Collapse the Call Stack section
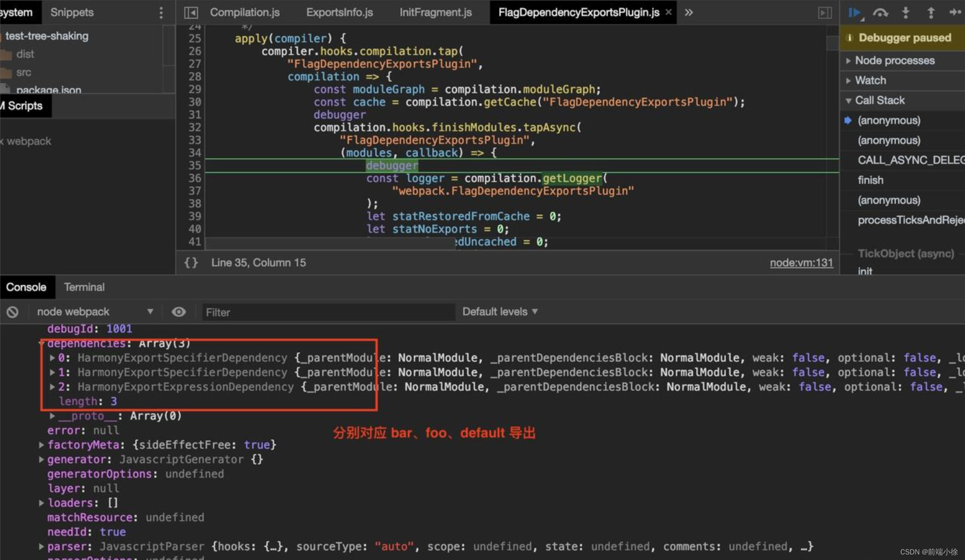Image resolution: width=965 pixels, height=560 pixels. pyautogui.click(x=879, y=100)
